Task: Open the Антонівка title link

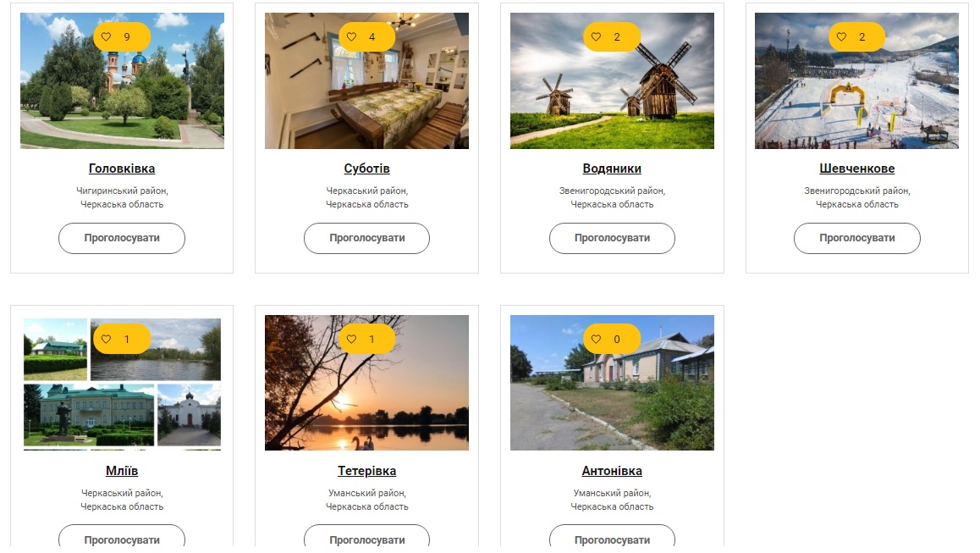Action: [612, 470]
